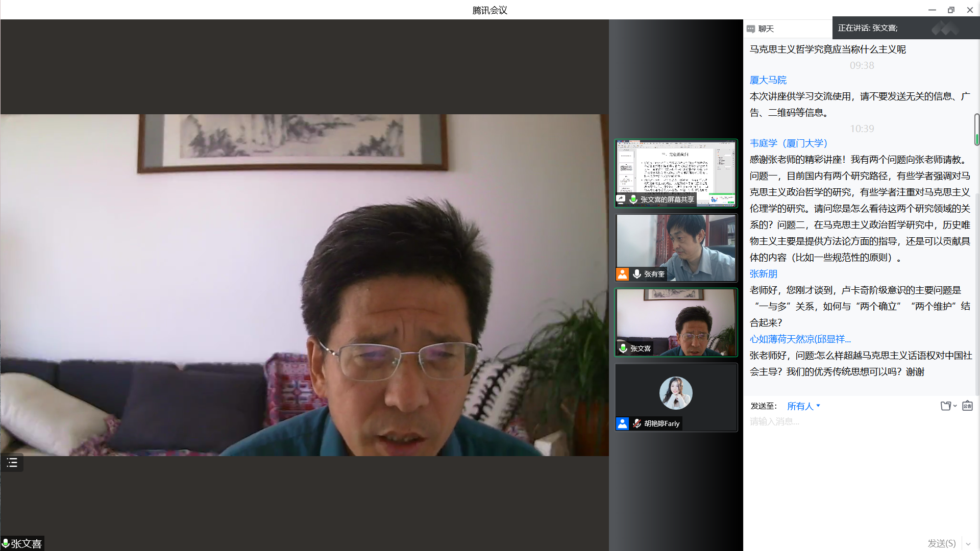Open the announcement (公告) icon in chat
This screenshot has width=980, height=551.
[x=967, y=406]
